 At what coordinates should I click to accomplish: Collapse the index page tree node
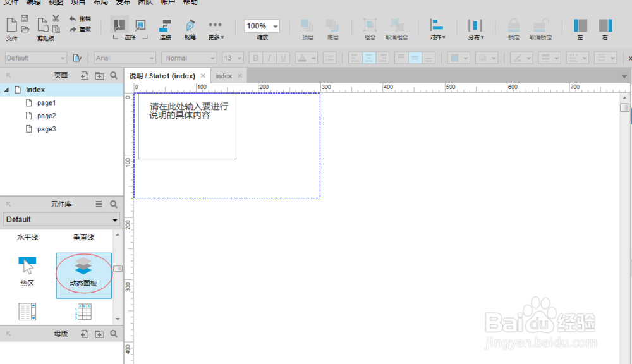6,90
